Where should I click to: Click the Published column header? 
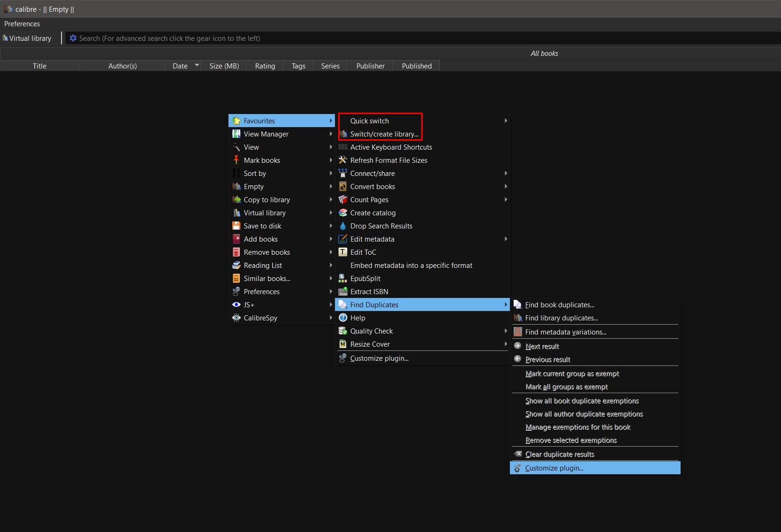[x=417, y=66]
